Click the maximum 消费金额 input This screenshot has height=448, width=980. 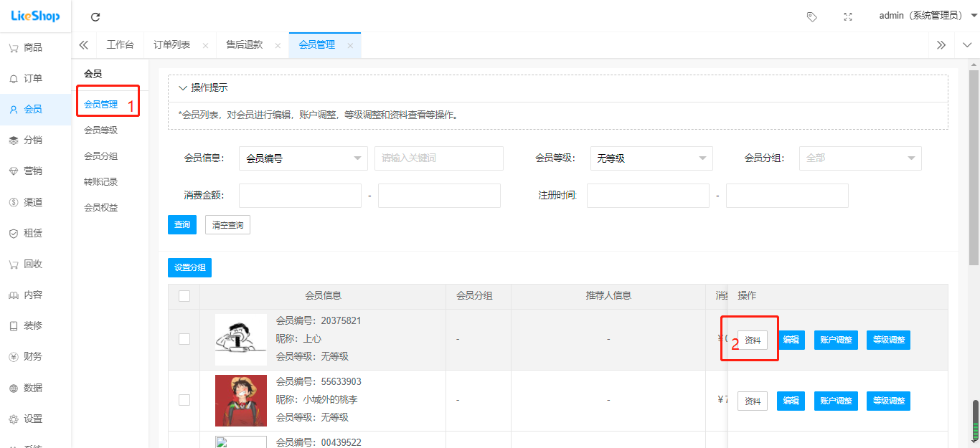(x=439, y=195)
